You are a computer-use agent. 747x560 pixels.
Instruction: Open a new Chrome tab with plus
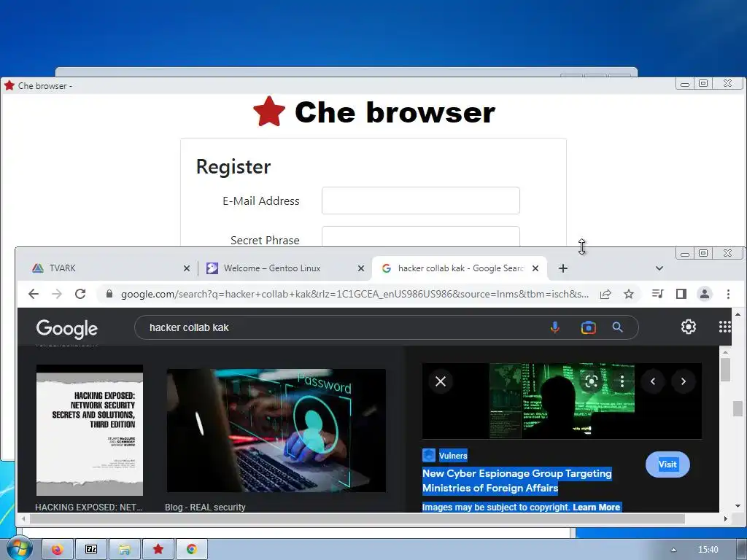coord(563,268)
